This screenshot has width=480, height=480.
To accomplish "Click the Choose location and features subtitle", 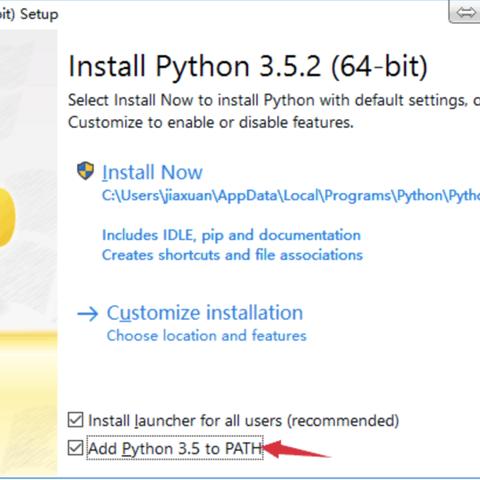I will (206, 335).
